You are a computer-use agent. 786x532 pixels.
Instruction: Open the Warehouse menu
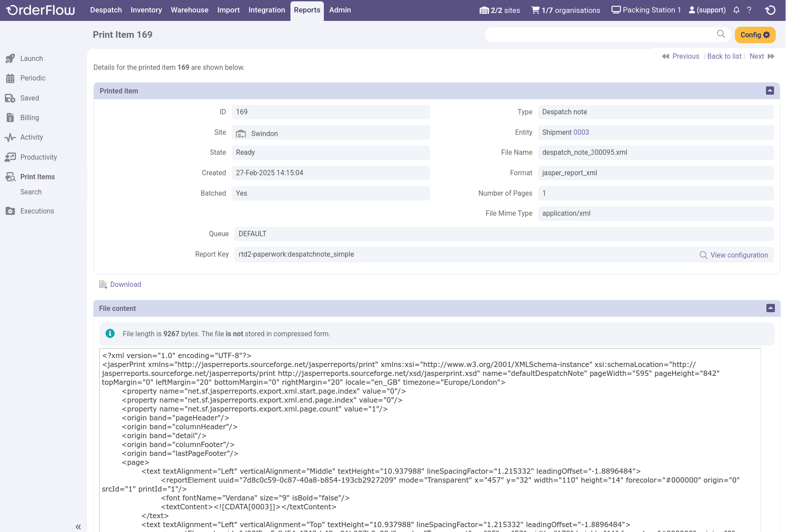[x=189, y=10]
